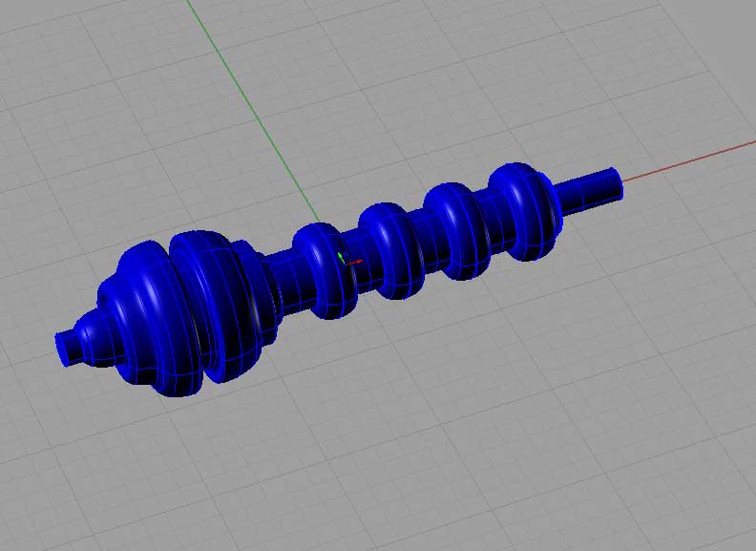This screenshot has width=756, height=551.
Task: Click the thin shaft at the model's right end
Action: [x=587, y=188]
